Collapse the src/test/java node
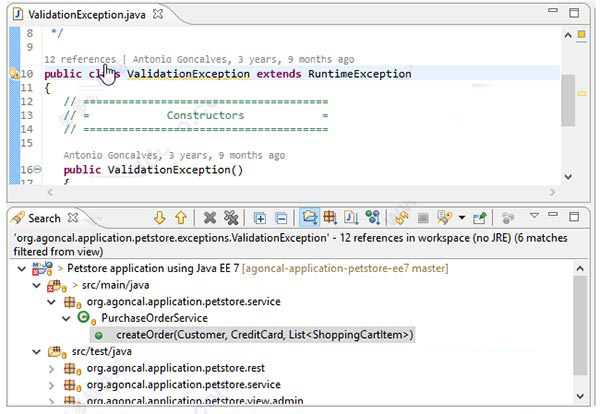The height and width of the screenshot is (414, 600). [37, 352]
